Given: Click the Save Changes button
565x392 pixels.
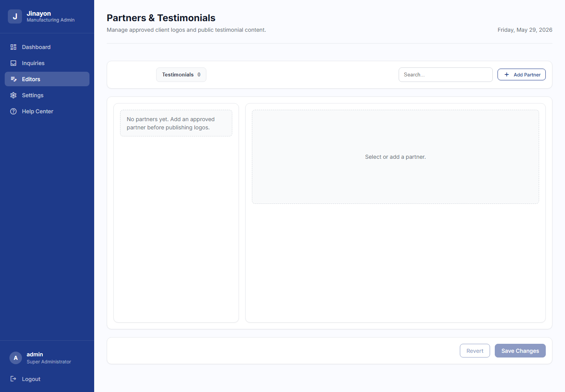Looking at the screenshot, I should 520,351.
